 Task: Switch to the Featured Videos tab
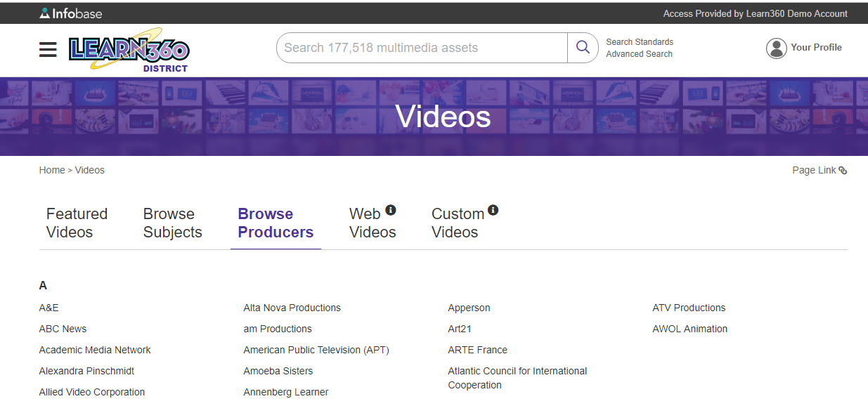pos(77,223)
